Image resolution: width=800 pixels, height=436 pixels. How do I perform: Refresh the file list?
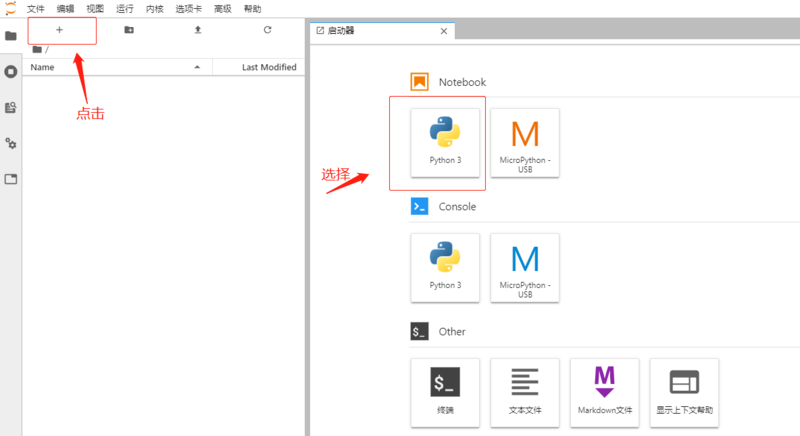[267, 30]
